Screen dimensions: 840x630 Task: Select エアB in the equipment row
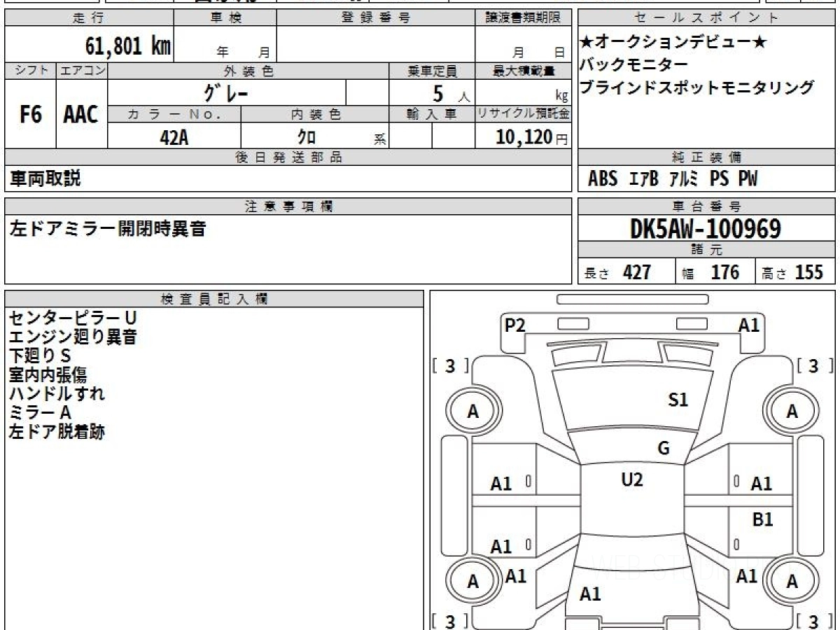click(643, 179)
